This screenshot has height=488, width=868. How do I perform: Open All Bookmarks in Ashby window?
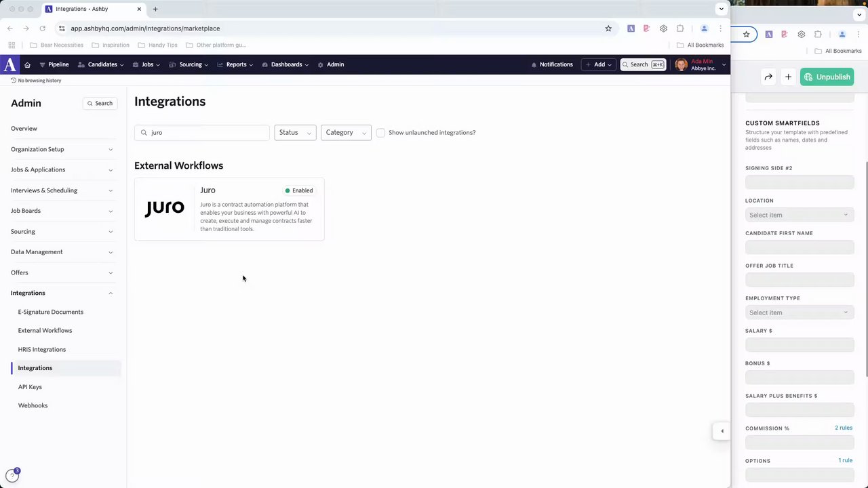pyautogui.click(x=701, y=45)
